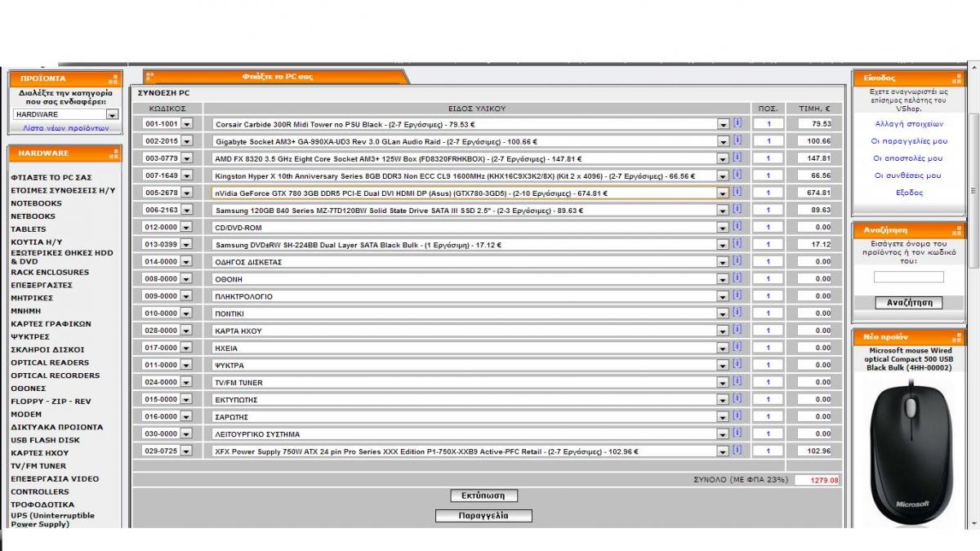Expand the power supply product dropdown
The height and width of the screenshot is (551, 980).
tap(723, 451)
